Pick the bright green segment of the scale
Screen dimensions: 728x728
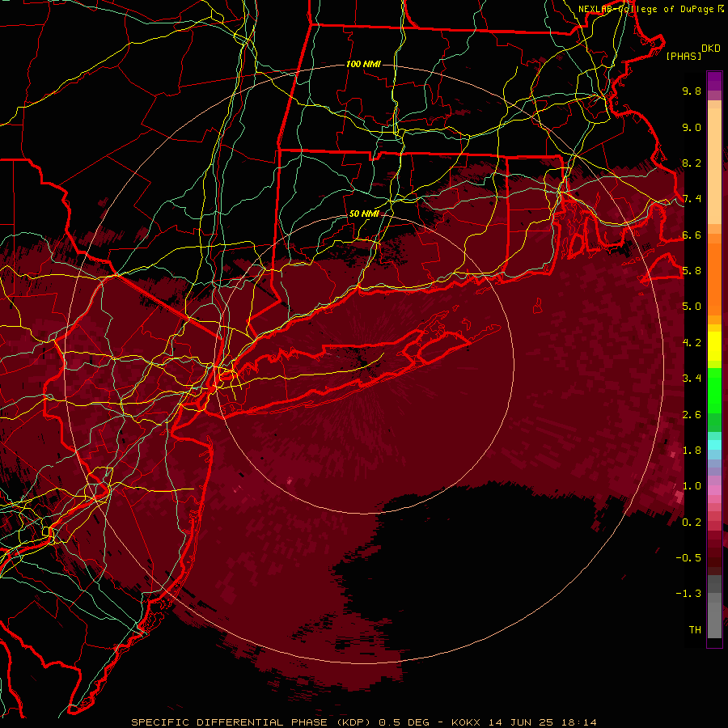714,391
